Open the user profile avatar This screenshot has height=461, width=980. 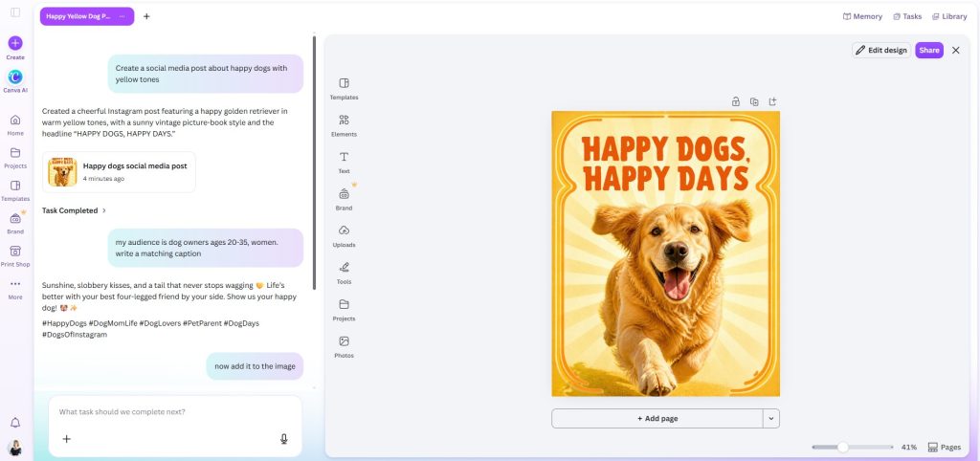15,448
